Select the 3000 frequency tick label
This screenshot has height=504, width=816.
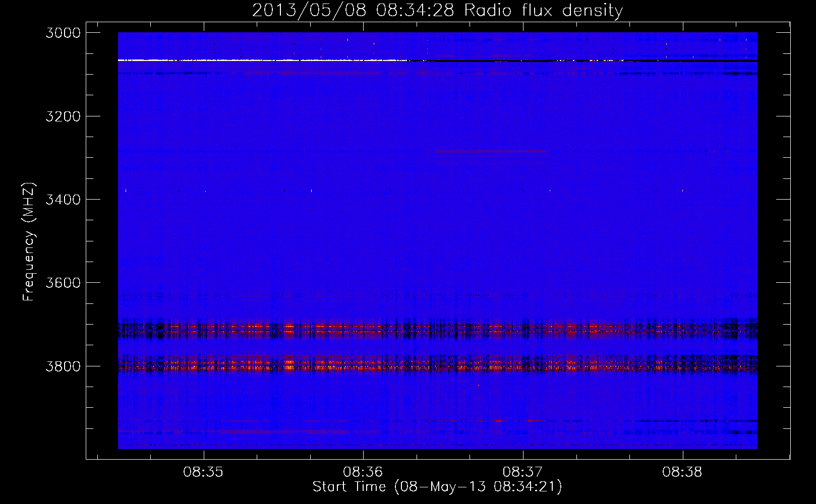pyautogui.click(x=63, y=33)
